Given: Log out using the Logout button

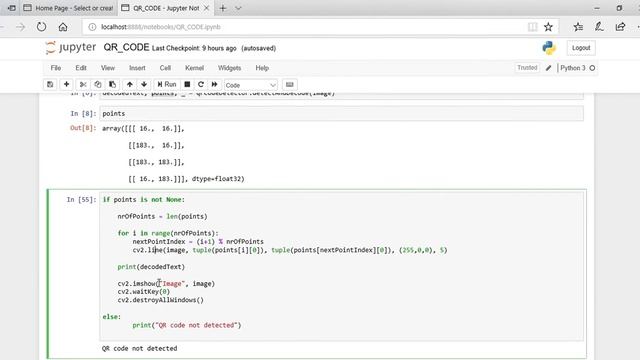Looking at the screenshot, I should pyautogui.click(x=581, y=48).
